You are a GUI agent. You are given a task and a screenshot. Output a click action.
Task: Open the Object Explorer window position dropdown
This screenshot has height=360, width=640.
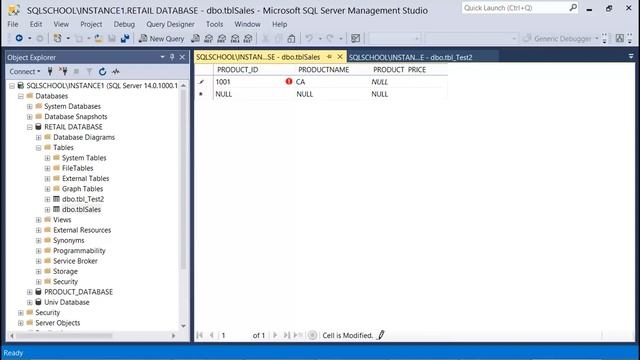point(162,57)
